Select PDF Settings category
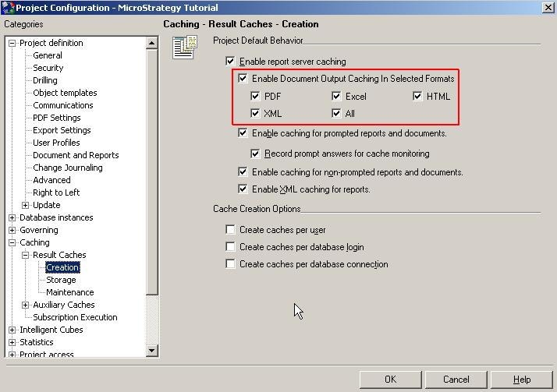The height and width of the screenshot is (392, 557). coord(56,118)
